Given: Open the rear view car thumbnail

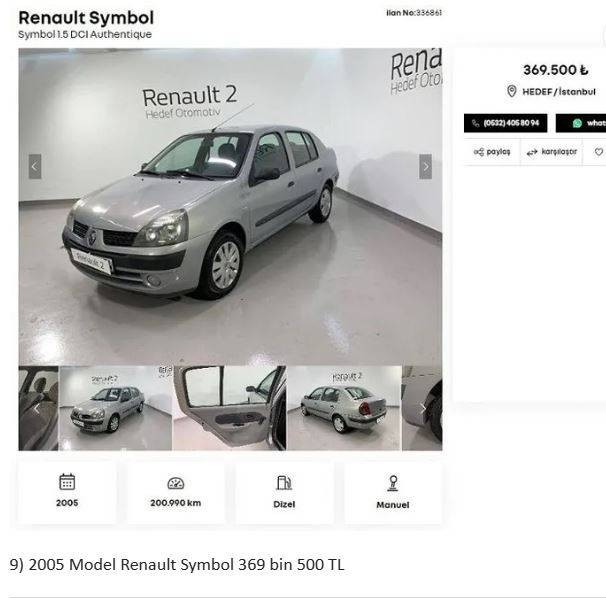Looking at the screenshot, I should tap(344, 408).
